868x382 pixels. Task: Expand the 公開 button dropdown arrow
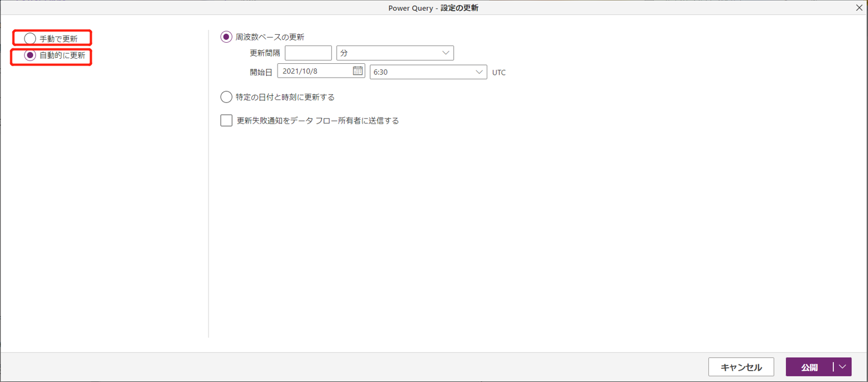842,367
